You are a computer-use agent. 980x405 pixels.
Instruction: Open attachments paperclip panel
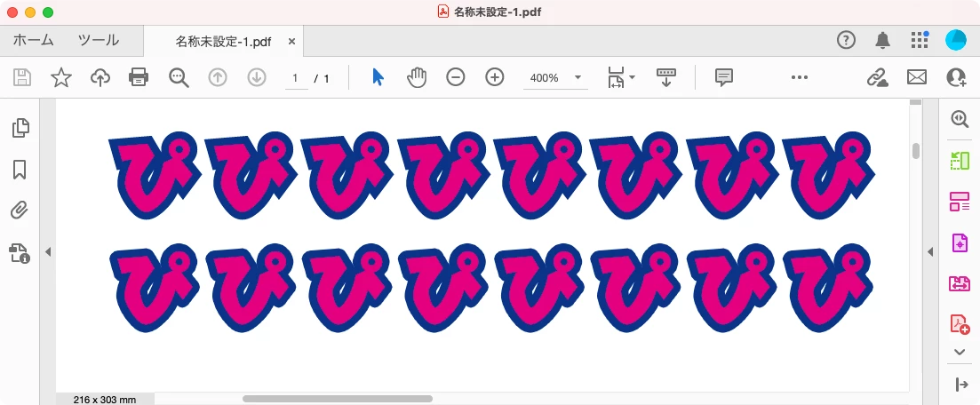20,210
